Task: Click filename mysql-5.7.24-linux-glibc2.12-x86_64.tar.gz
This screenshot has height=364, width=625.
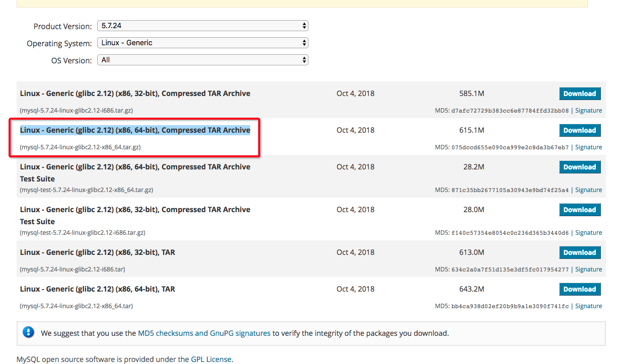Action: coord(80,147)
